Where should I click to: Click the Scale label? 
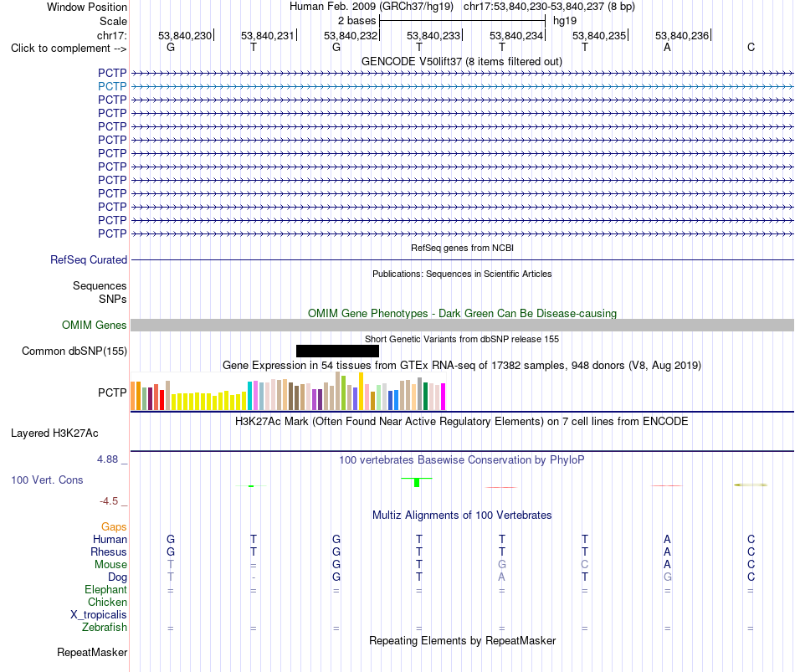click(113, 21)
